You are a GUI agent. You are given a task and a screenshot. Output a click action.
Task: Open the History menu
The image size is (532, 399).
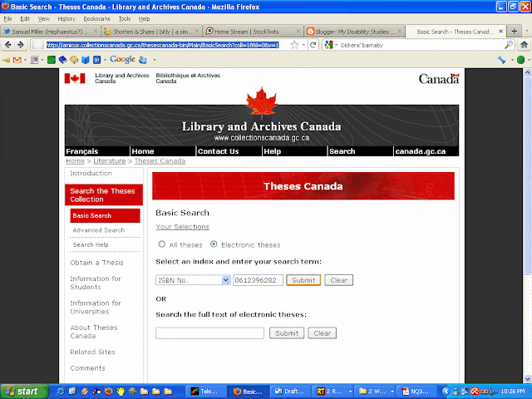point(66,18)
